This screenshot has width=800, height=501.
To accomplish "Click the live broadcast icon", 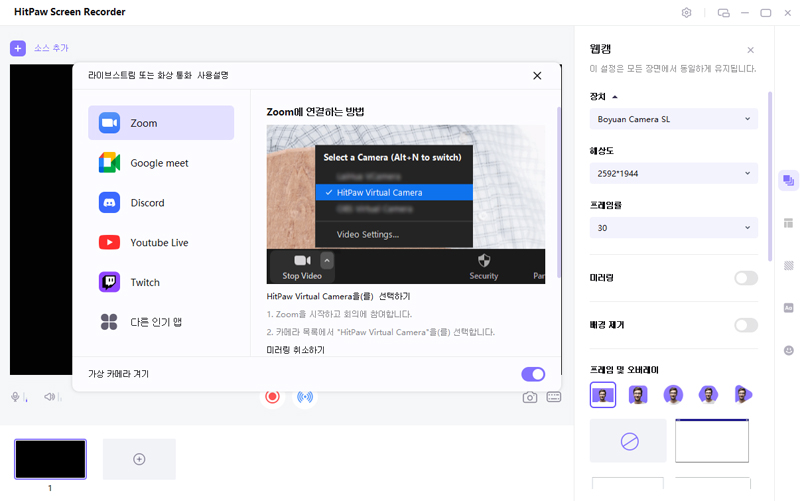I will pos(305,397).
